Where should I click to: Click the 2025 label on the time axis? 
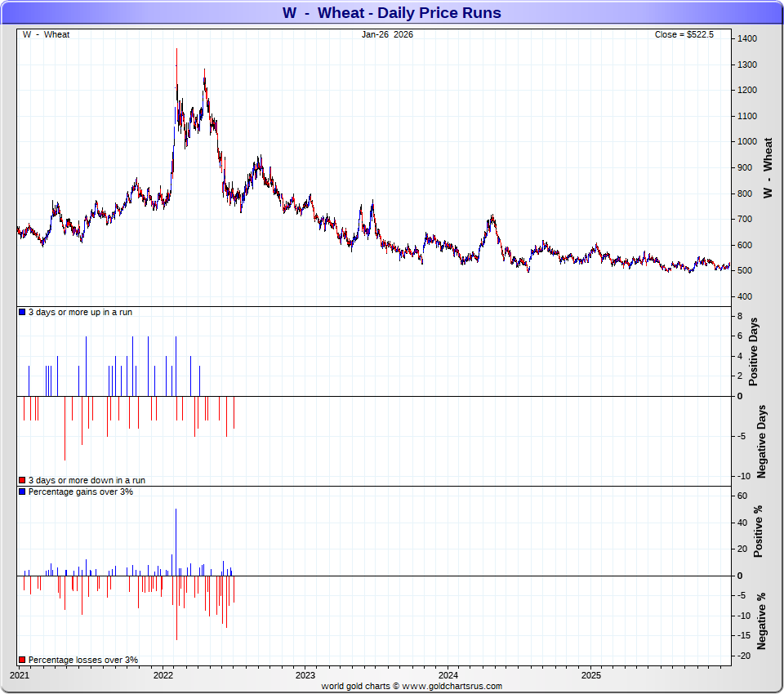(x=591, y=675)
